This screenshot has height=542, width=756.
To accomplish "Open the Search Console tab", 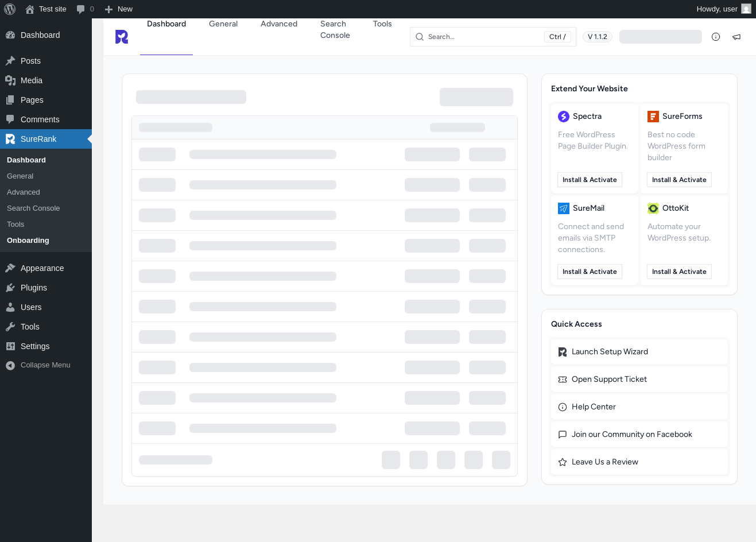I will coord(335,30).
